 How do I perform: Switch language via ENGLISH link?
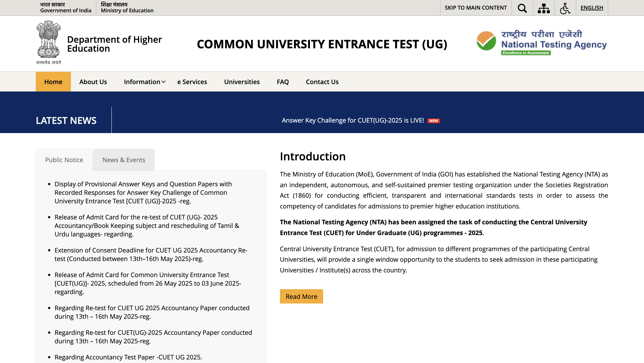coord(592,8)
